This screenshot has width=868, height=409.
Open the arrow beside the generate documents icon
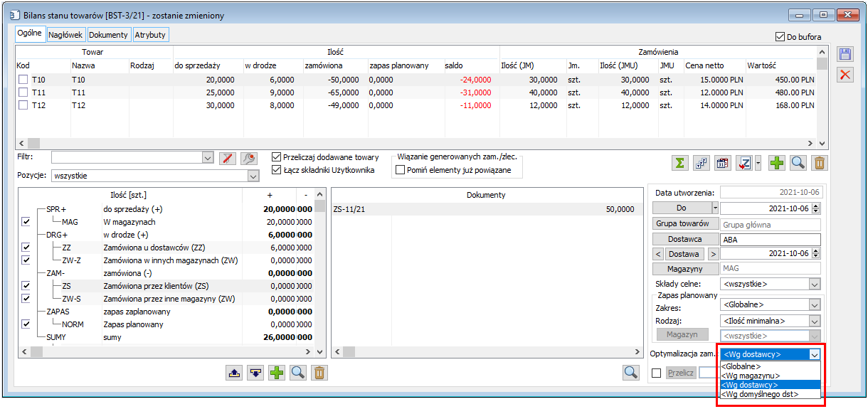tap(758, 163)
